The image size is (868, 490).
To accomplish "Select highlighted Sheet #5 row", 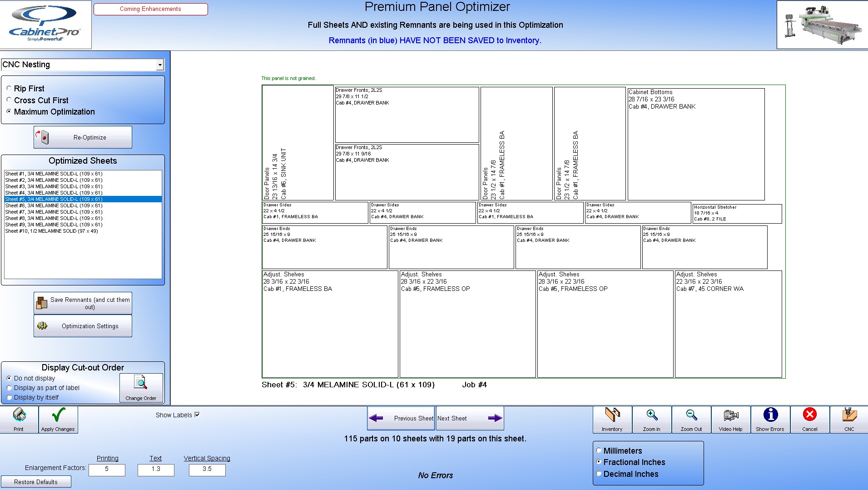I will click(x=83, y=199).
